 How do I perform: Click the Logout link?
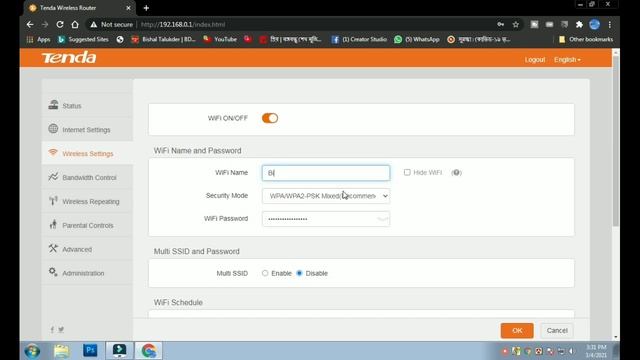click(535, 60)
